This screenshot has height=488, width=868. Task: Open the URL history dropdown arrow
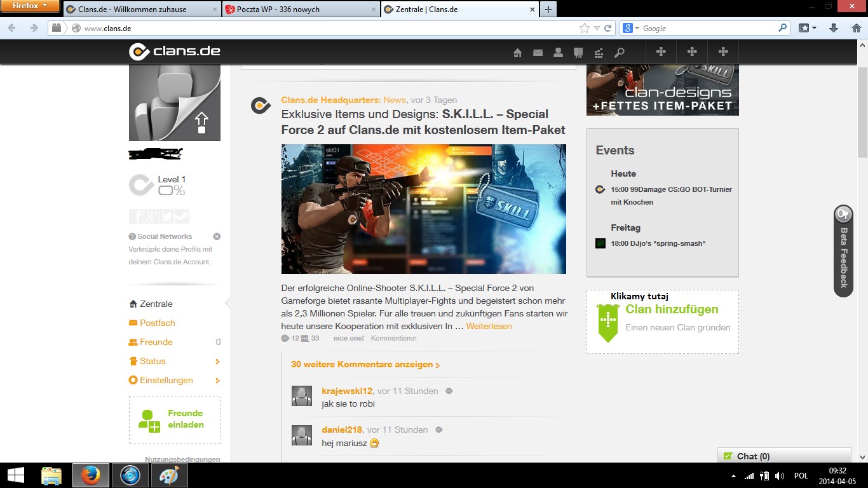pyautogui.click(x=597, y=29)
